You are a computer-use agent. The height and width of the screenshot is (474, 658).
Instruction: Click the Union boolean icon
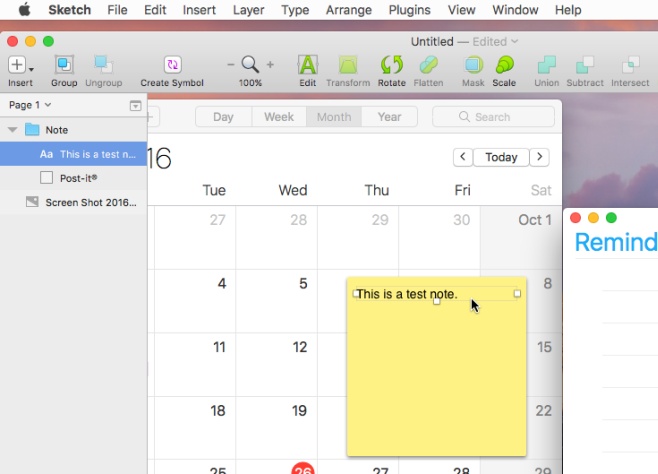pos(546,65)
